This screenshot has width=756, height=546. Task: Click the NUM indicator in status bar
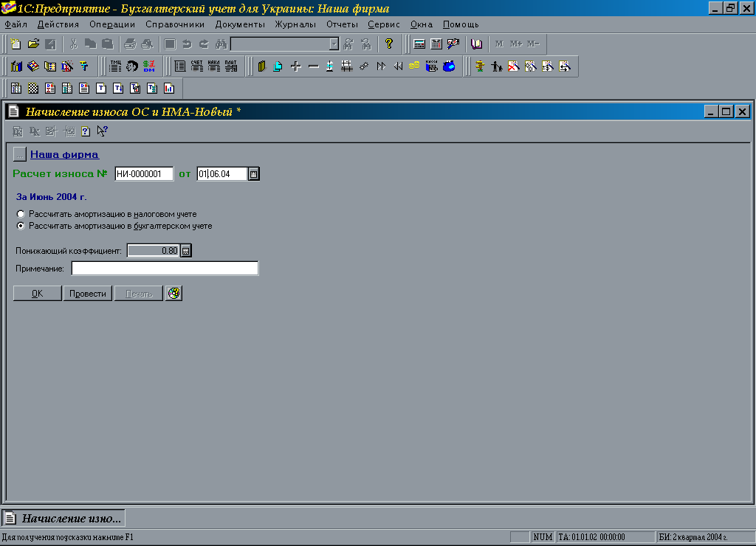[543, 537]
